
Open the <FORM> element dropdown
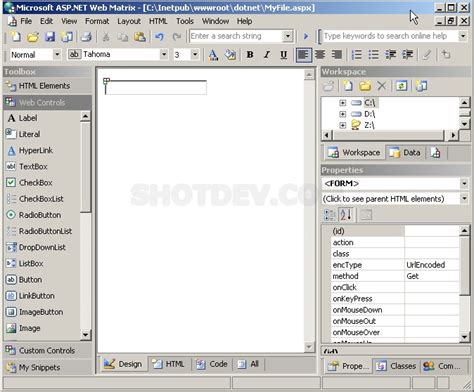(x=464, y=183)
